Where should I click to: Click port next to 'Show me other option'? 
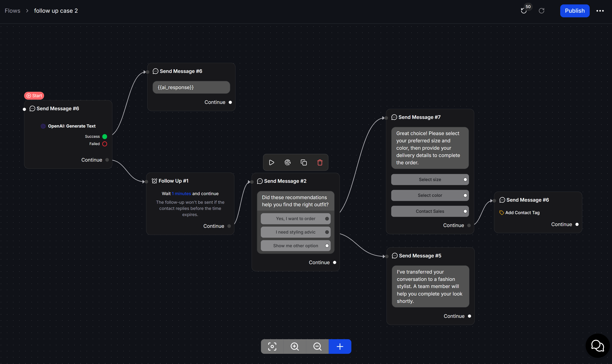pyautogui.click(x=327, y=246)
